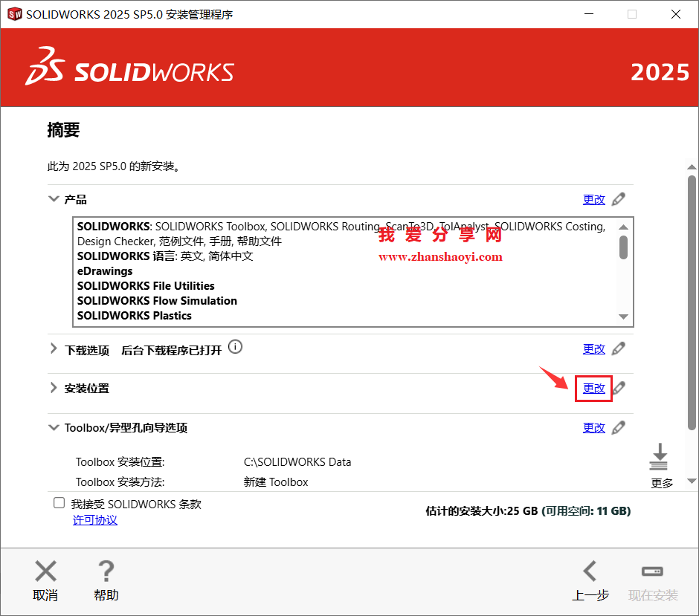Click the pencil icon beside Toolbox 更改
The height and width of the screenshot is (616, 699).
pyautogui.click(x=618, y=427)
